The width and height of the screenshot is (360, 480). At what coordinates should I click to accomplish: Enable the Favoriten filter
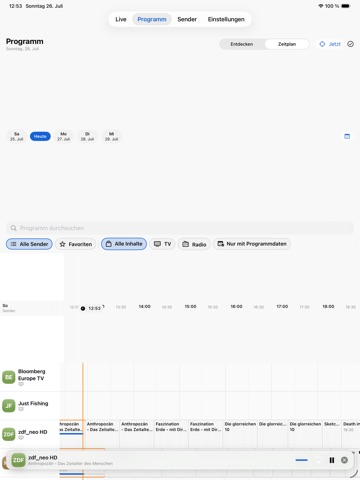tap(76, 244)
